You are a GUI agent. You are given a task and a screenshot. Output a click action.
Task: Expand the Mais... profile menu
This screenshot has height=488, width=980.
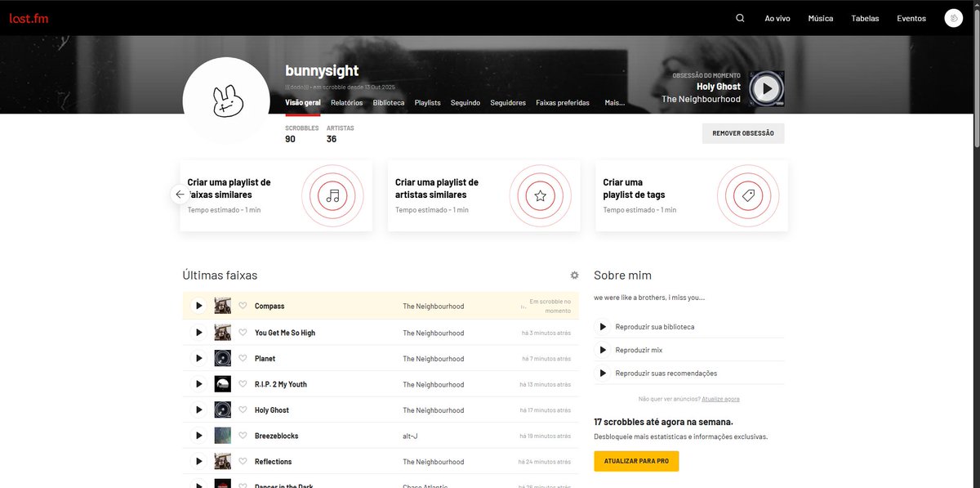(x=615, y=103)
